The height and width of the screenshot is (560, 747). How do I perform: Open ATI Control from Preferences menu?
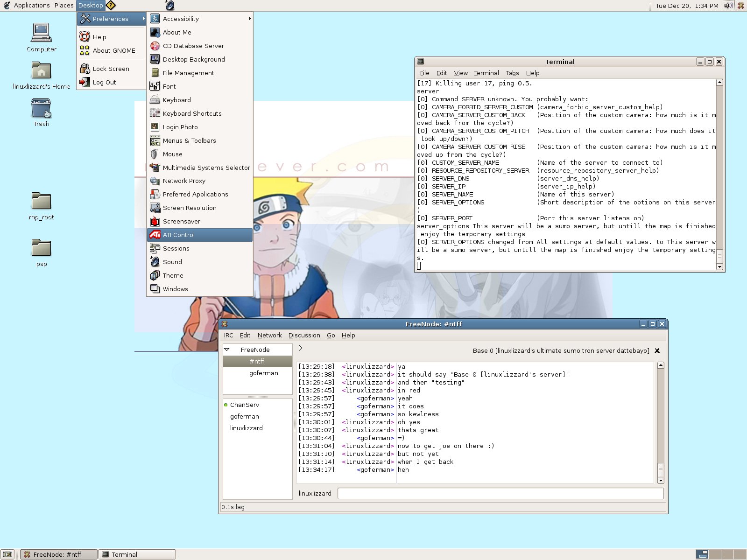click(x=178, y=235)
